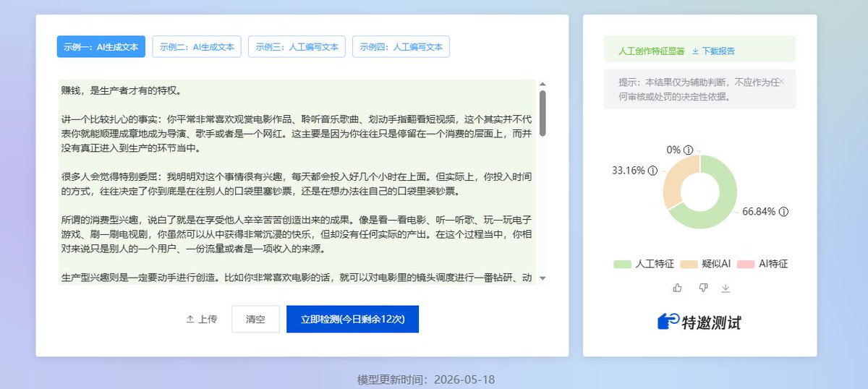Click the 66.84% percentage label

click(759, 212)
